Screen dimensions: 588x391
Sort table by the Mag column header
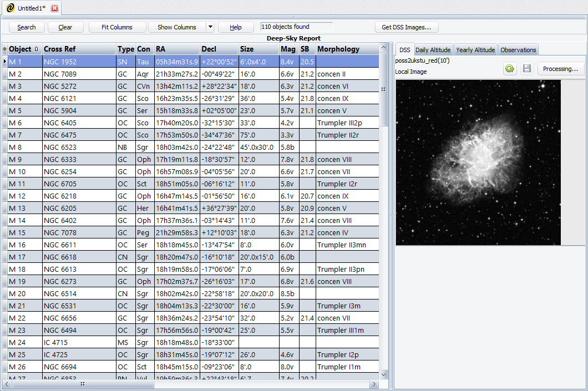click(288, 49)
